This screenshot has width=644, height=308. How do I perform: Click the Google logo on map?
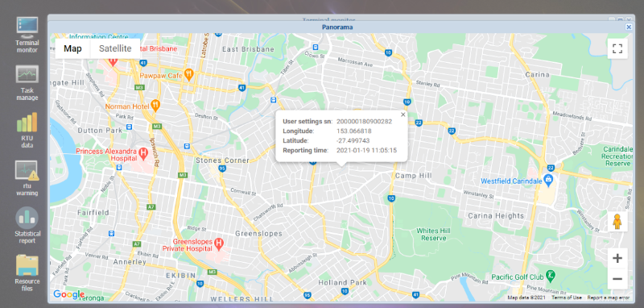68,294
